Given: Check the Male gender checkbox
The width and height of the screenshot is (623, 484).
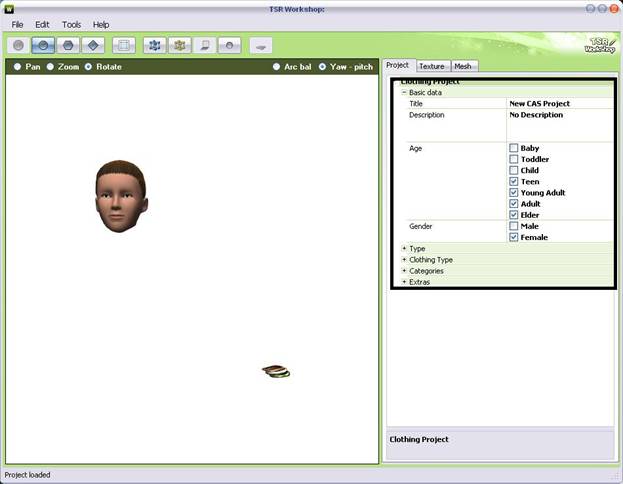Looking at the screenshot, I should click(513, 226).
